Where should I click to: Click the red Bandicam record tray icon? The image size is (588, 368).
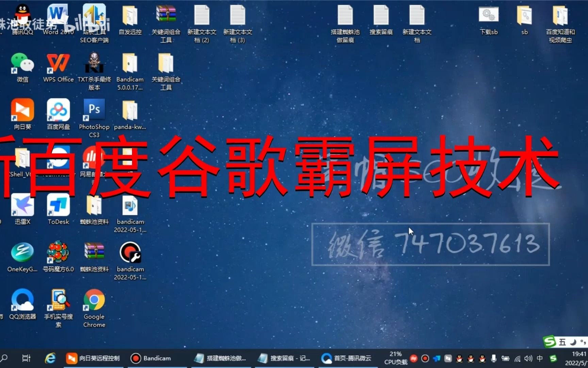[x=425, y=358]
